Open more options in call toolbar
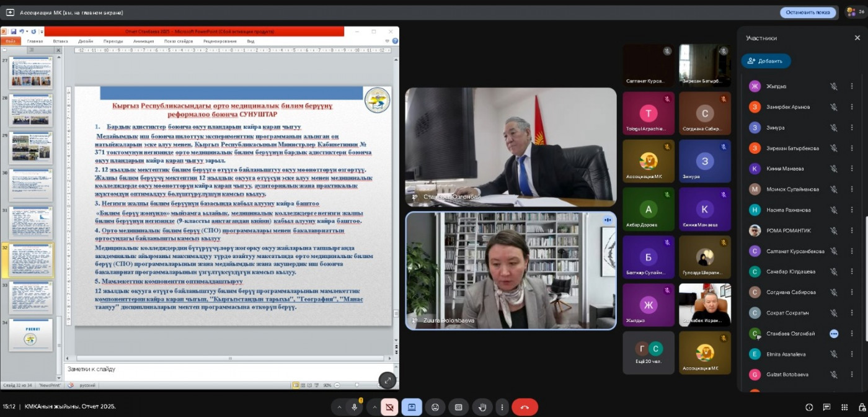Screen dimensions: 868x417 pos(502,407)
